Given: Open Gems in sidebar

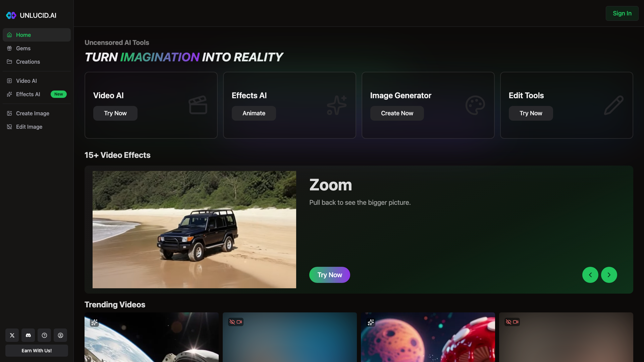Looking at the screenshot, I should [x=37, y=48].
